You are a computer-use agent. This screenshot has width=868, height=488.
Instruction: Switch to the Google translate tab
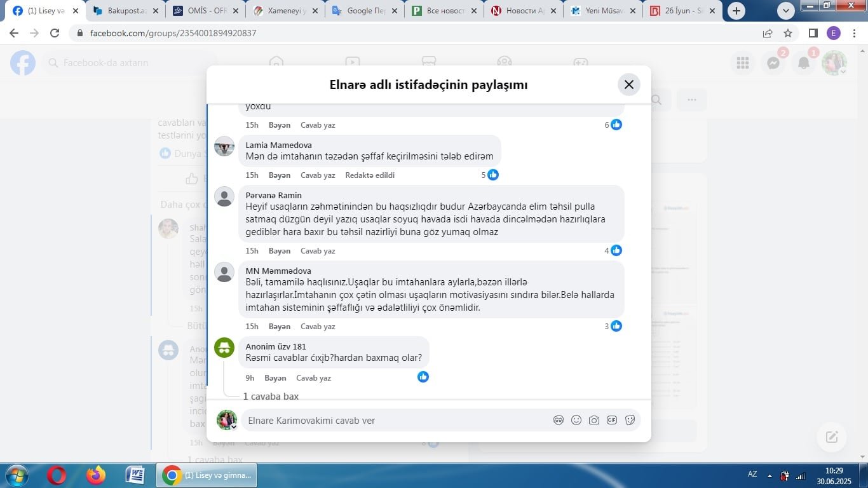coord(363,11)
